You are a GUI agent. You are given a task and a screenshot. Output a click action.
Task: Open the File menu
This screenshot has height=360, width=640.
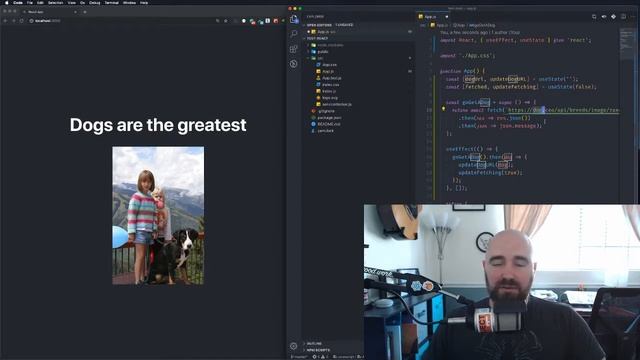click(x=30, y=2)
